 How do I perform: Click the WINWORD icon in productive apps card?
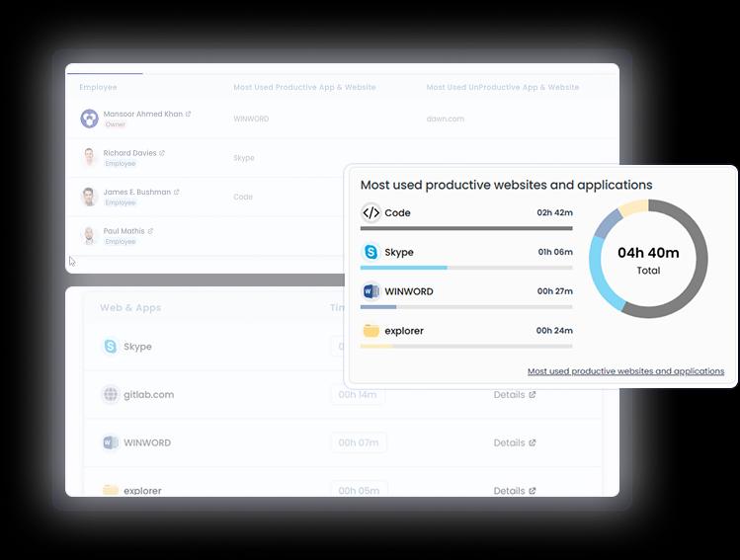(370, 291)
